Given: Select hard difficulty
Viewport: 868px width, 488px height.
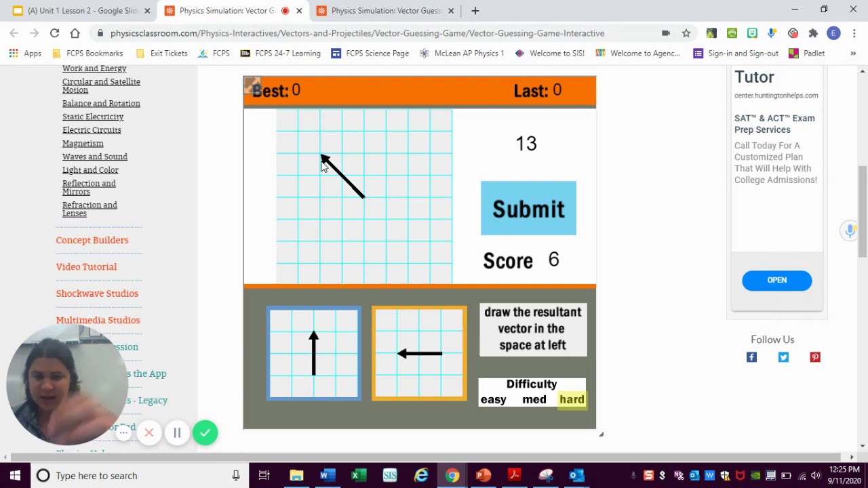Looking at the screenshot, I should pyautogui.click(x=572, y=399).
